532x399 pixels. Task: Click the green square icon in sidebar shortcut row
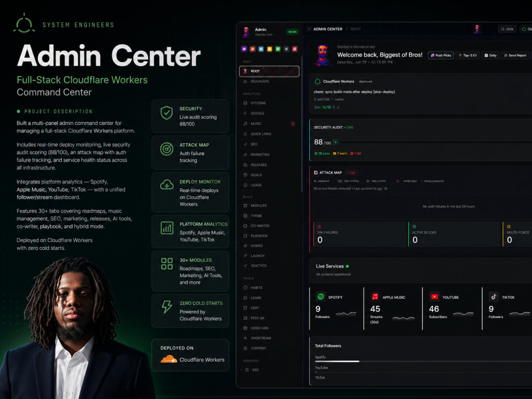pos(278,49)
